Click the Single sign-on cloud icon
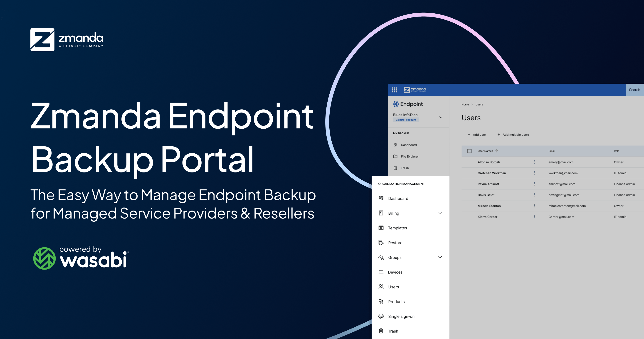Image resolution: width=644 pixels, height=339 pixels. coord(381,316)
